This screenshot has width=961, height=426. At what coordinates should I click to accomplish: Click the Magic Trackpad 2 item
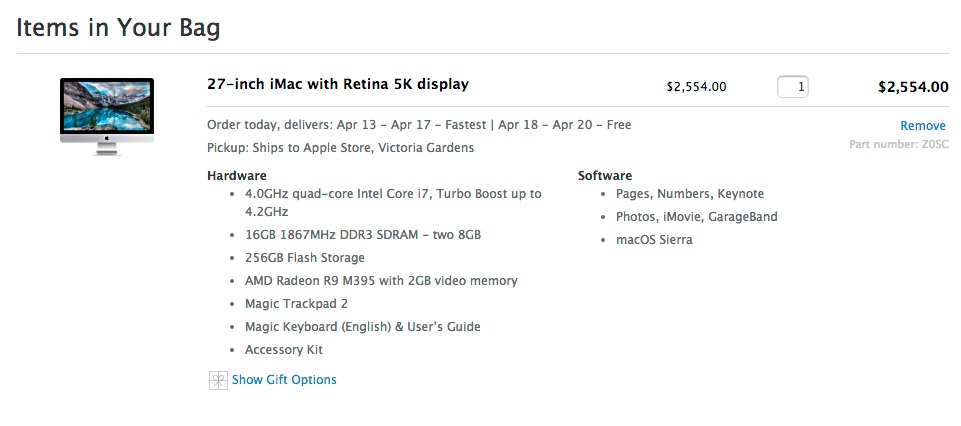(296, 304)
